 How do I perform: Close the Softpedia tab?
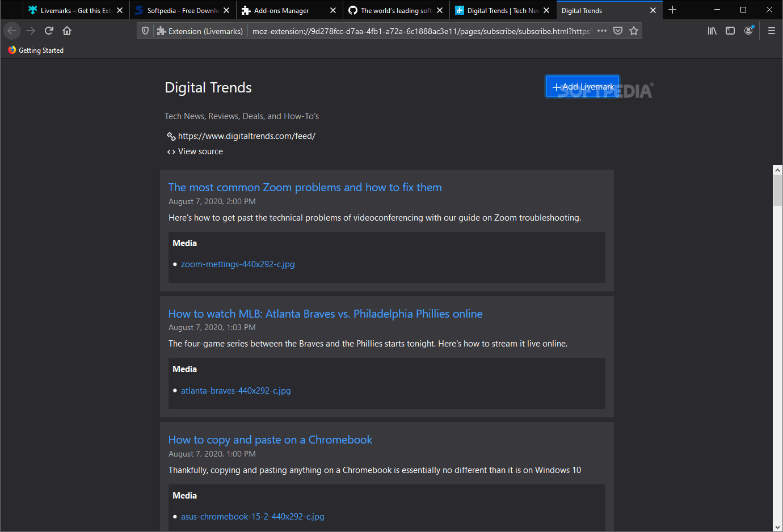click(x=226, y=10)
